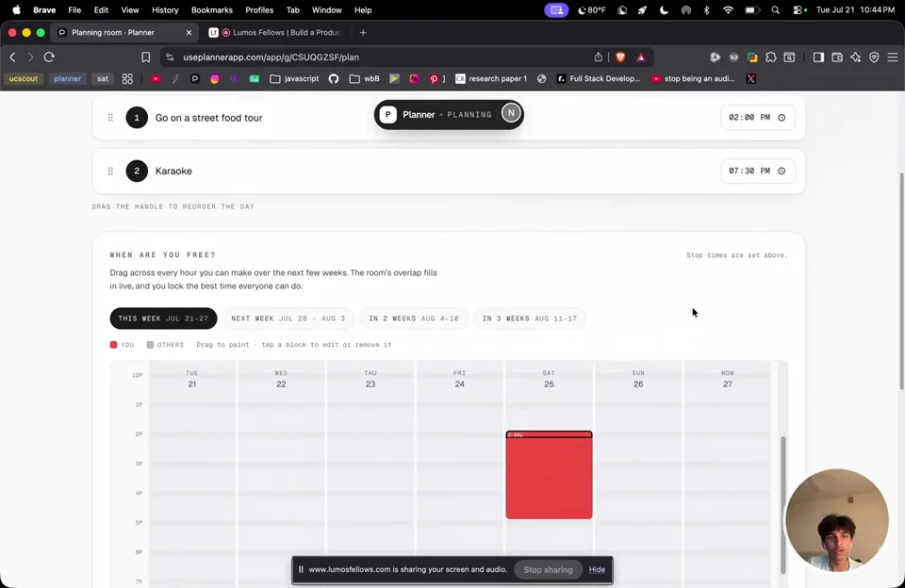Click the Sun 26 column header
905x588 pixels.
click(638, 379)
